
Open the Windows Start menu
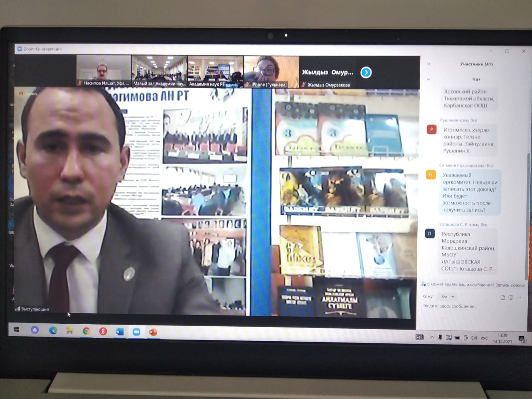[x=17, y=330]
